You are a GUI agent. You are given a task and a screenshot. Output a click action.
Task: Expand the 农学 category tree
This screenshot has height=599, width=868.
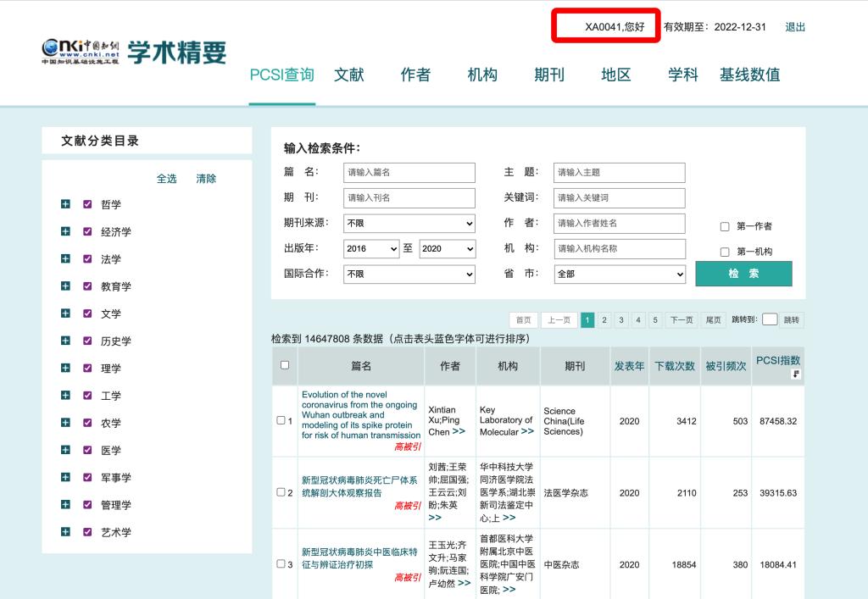pos(65,423)
